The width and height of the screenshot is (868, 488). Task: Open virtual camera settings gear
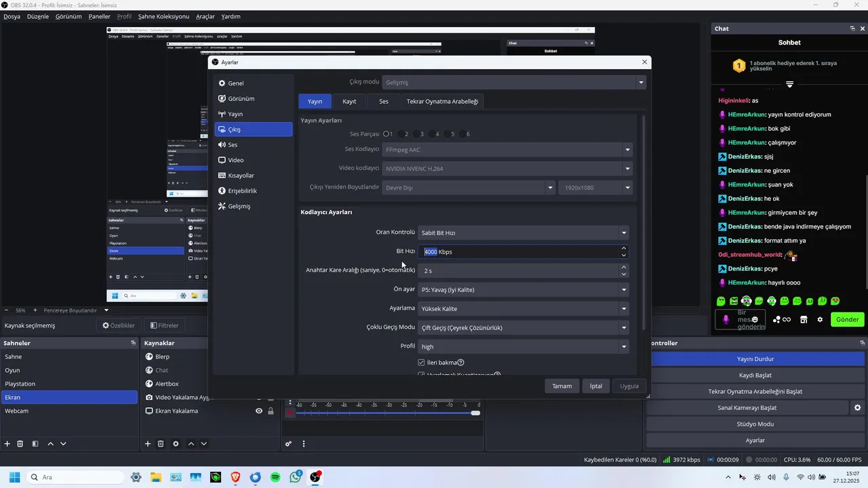(857, 407)
